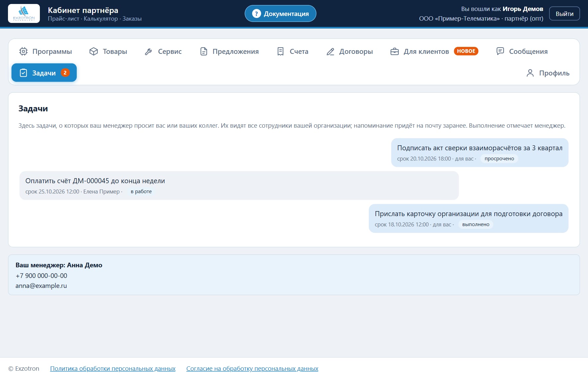The image size is (588, 379).
Task: Select the Товары box icon
Action: pyautogui.click(x=94, y=52)
